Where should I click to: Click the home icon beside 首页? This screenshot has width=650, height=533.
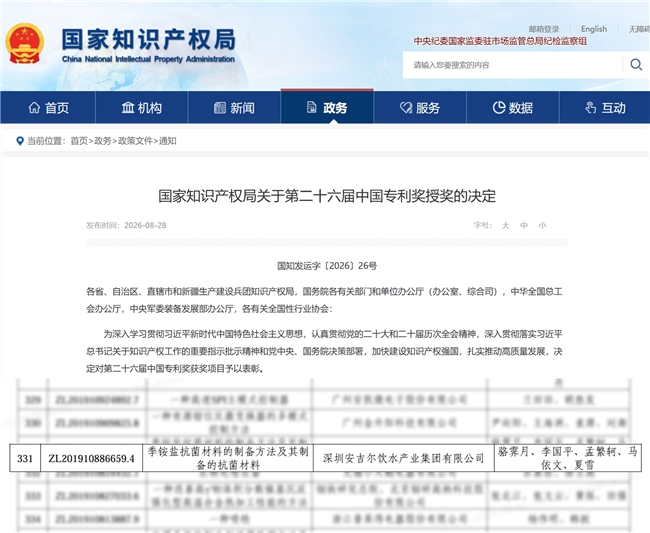tap(34, 108)
